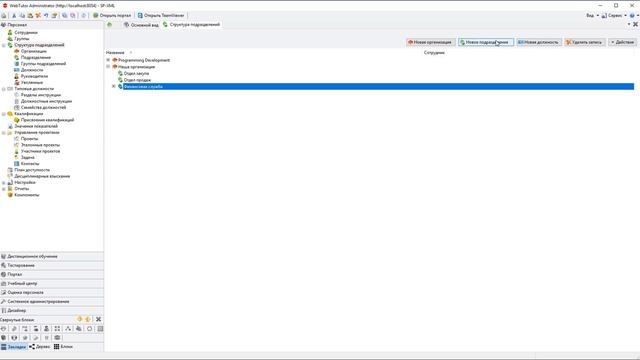This screenshot has height=360, width=640.
Task: Open Разделы инструкции in the sidebar
Action: coord(40,95)
